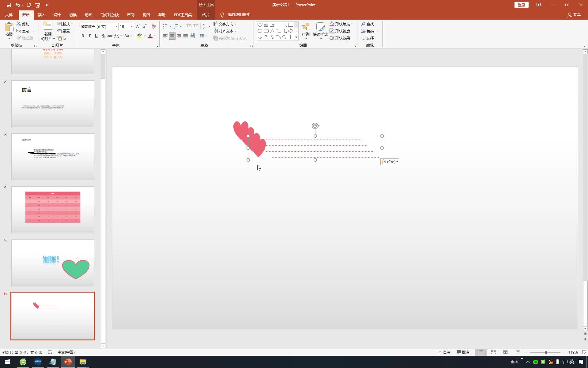Increase font size with the large A icon

(x=138, y=27)
